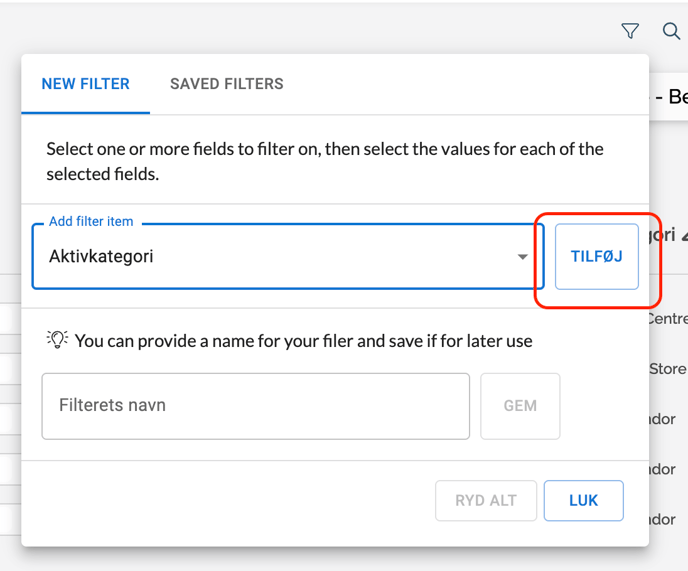Select the 'Store' row cell behind dialog
Screen dimensions: 688x571
[x=668, y=369]
